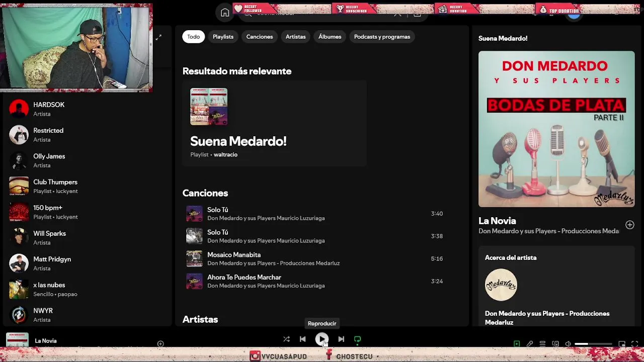This screenshot has height=362, width=644.
Task: Open the La Novia title in right panel
Action: (497, 221)
